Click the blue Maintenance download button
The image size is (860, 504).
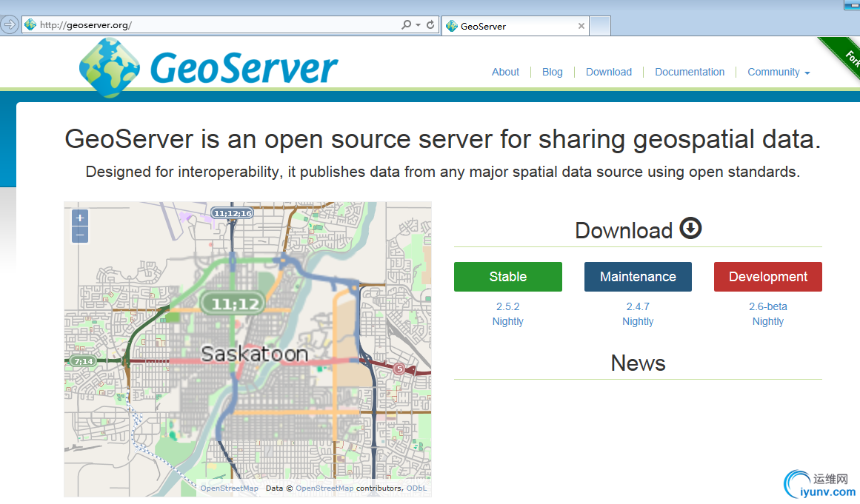click(x=638, y=277)
